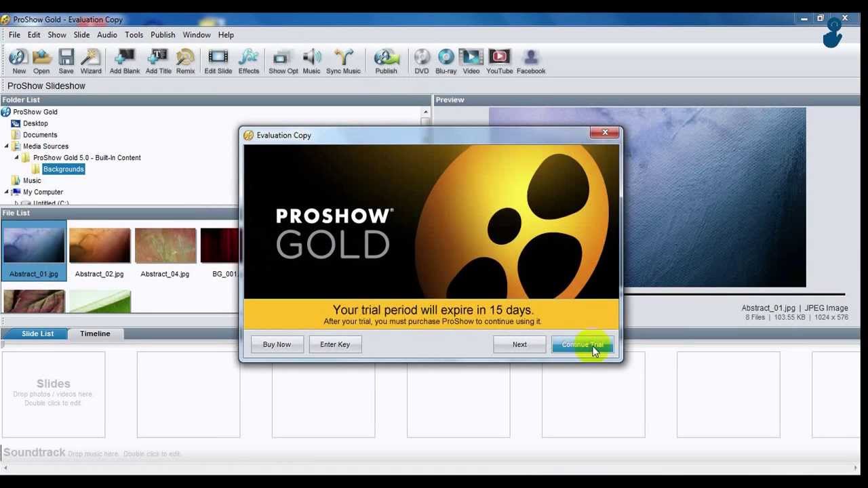Screen dimensions: 868x488
Task: Open the Help menu
Action: point(226,35)
